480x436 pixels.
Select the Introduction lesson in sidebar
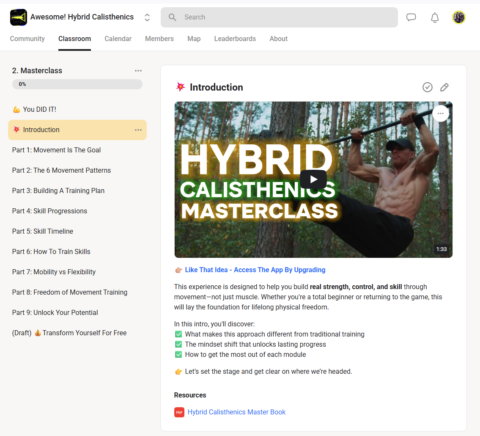[77, 130]
